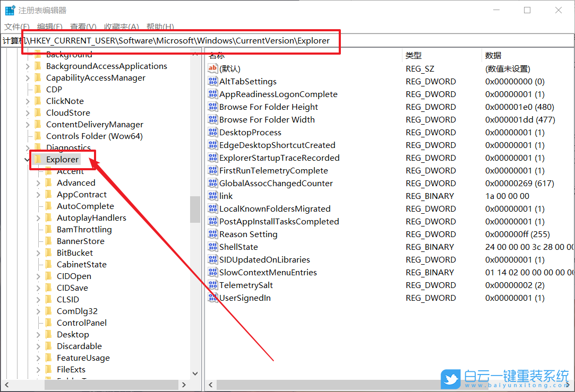Click the Registry Editor app icon in title bar
Image resolution: width=575 pixels, height=392 pixels.
tap(10, 10)
